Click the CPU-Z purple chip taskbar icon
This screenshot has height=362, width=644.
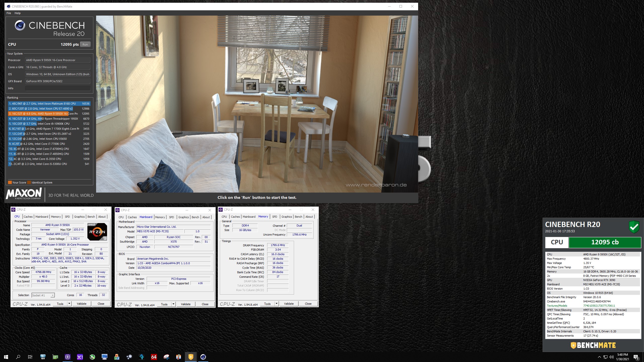click(68, 357)
